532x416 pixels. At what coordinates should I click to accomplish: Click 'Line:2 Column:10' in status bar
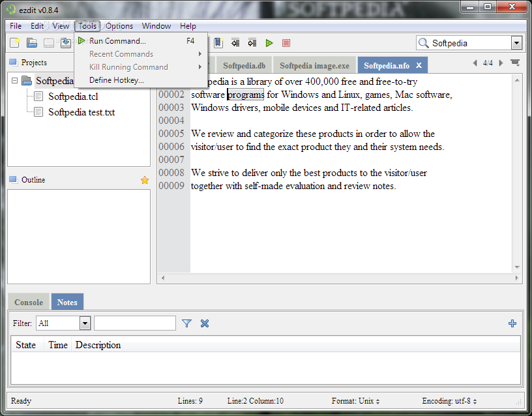[x=255, y=401]
